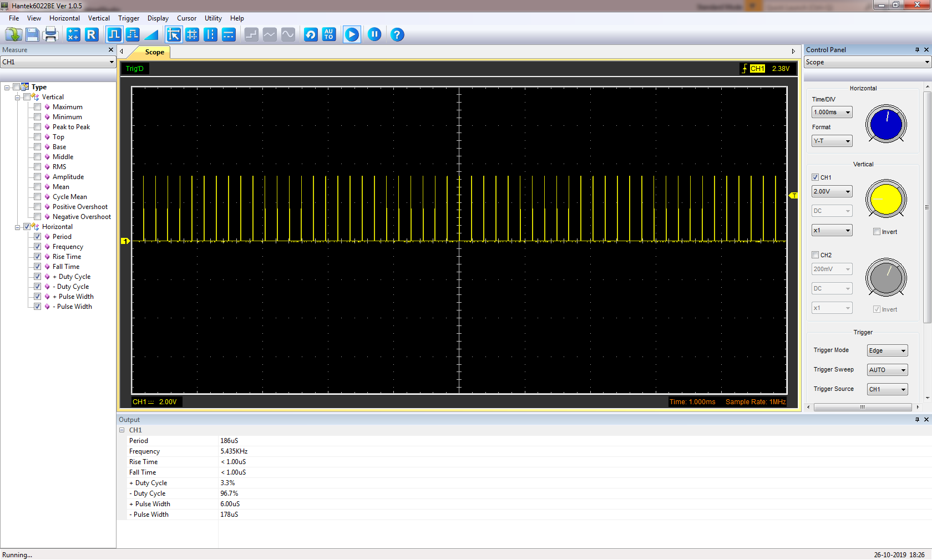Viewport: 932px width, 560px height.
Task: Select the cursor arrow trace tool
Action: 174,34
